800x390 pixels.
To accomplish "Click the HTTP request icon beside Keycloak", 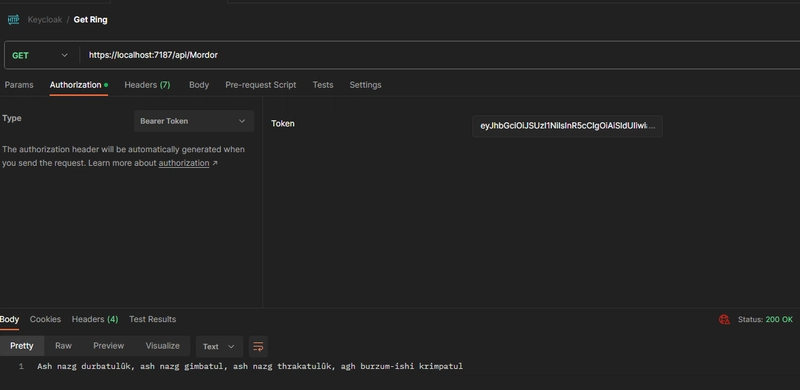I will (x=13, y=20).
